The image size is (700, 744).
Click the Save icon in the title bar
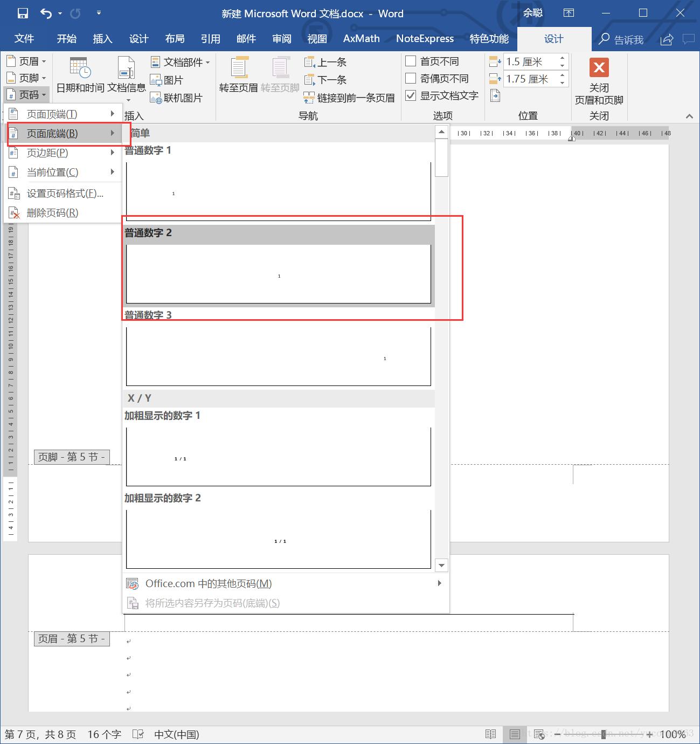[23, 13]
